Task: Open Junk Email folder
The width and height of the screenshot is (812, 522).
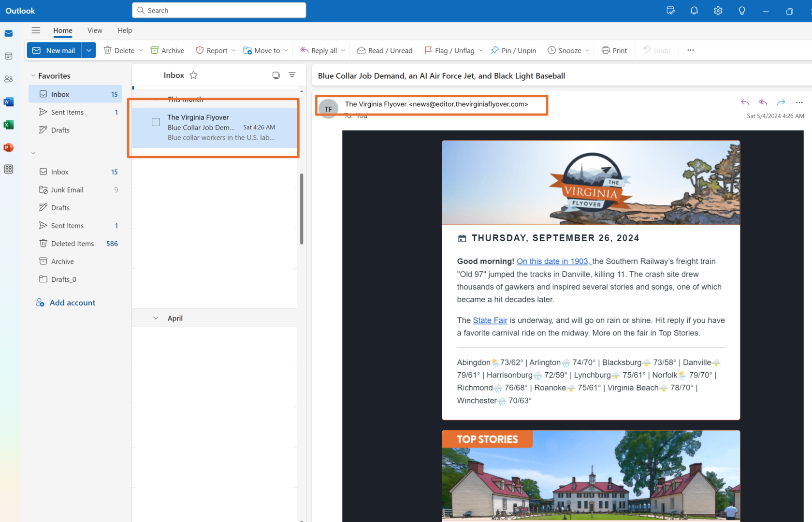Action: [75, 190]
